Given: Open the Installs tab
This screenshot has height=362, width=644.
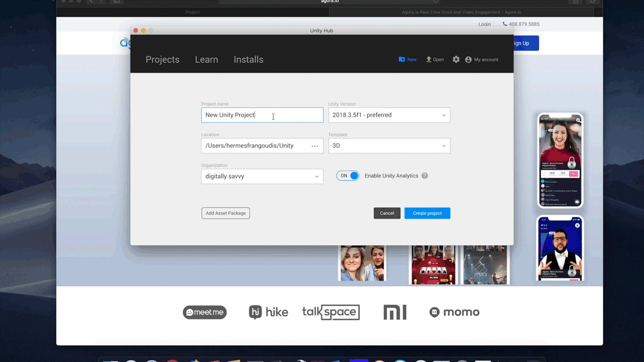Looking at the screenshot, I should tap(249, 60).
